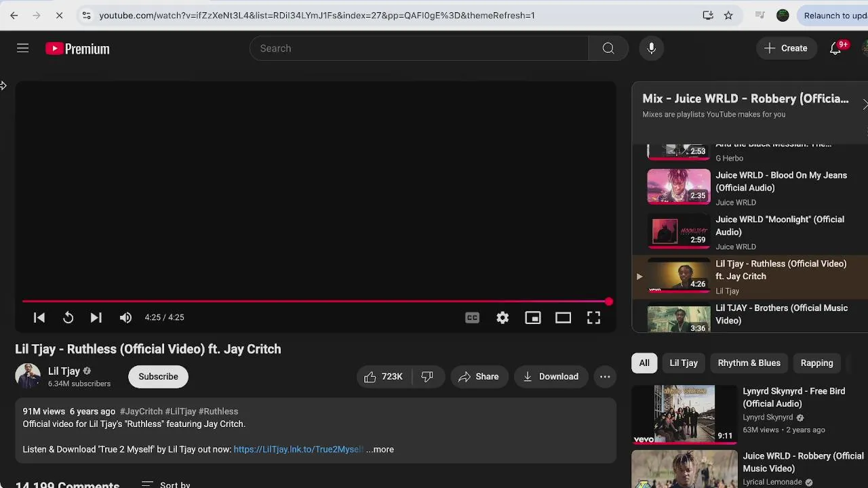This screenshot has width=868, height=488.
Task: Skip to next video
Action: (x=96, y=317)
